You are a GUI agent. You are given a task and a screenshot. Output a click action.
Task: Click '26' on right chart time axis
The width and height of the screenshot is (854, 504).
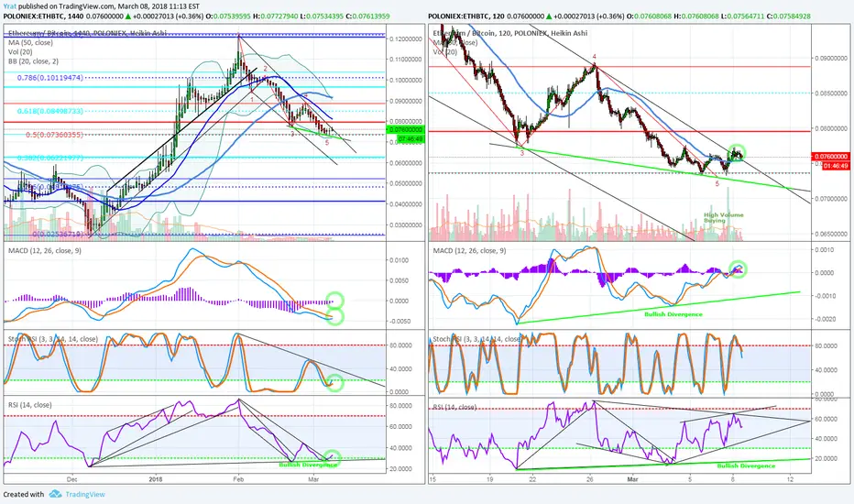[590, 479]
